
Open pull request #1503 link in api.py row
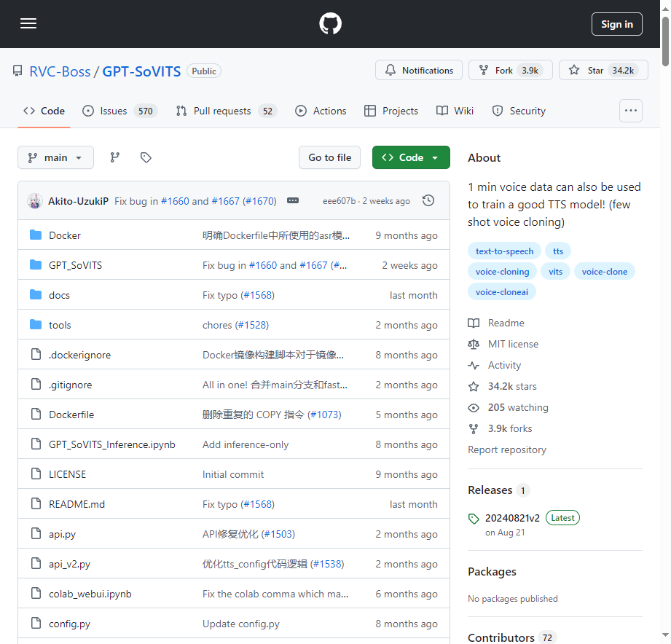[278, 535]
